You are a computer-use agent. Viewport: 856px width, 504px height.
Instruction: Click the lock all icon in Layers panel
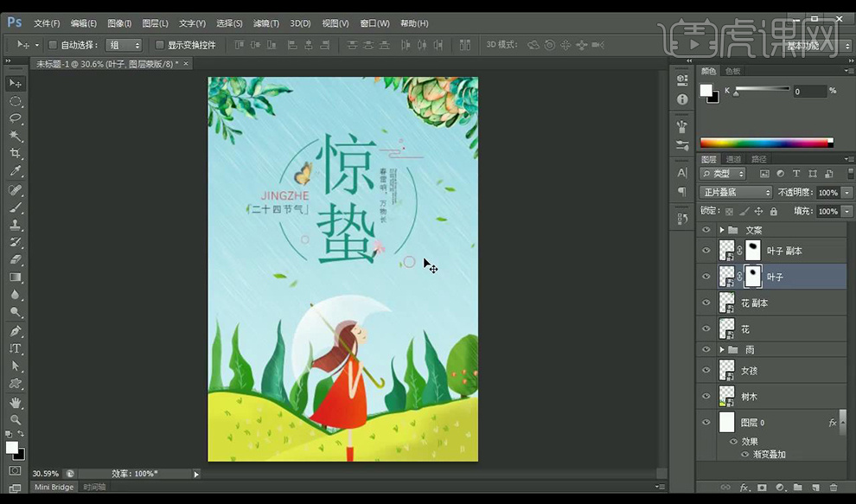[x=773, y=212]
